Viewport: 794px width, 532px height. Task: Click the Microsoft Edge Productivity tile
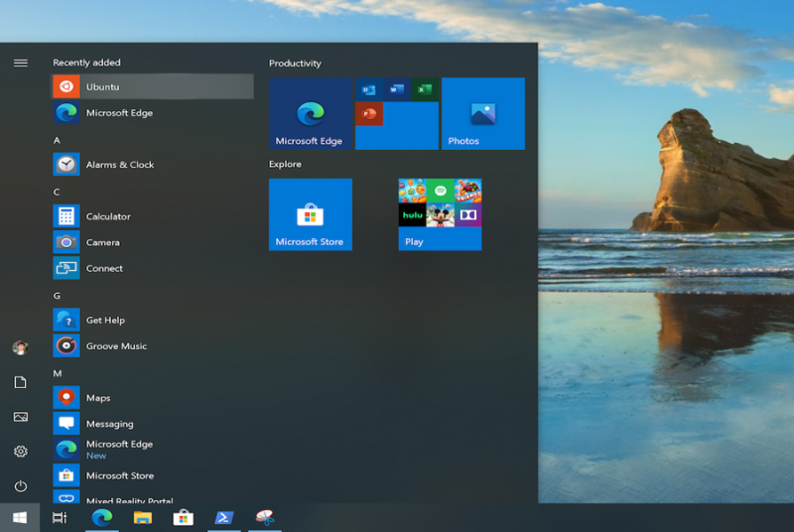click(x=311, y=113)
